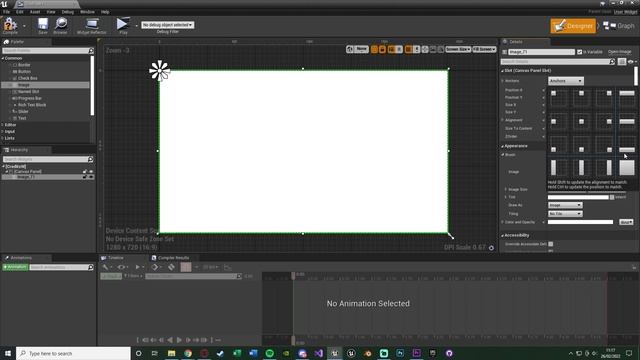Viewport: 640px width, 360px height.
Task: Click timeline play reverse control
Action: [x=169, y=340]
